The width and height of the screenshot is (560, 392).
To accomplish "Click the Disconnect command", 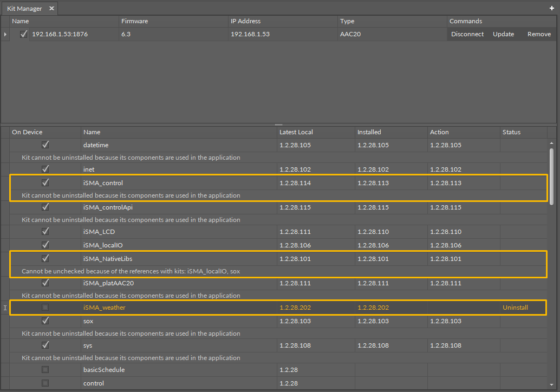I will [x=467, y=34].
